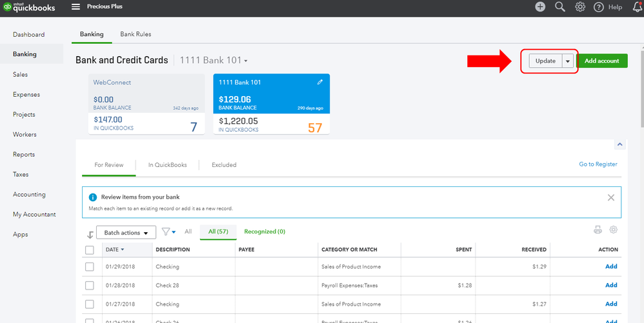
Task: Switch to the Bank Rules tab
Action: click(x=136, y=34)
